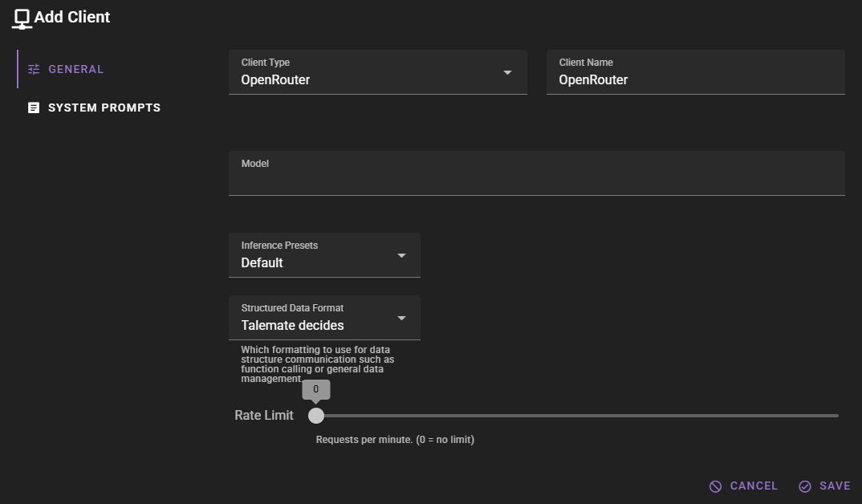Click the Rate Limit slider track
Screen dimensions: 862x504
click(x=577, y=416)
